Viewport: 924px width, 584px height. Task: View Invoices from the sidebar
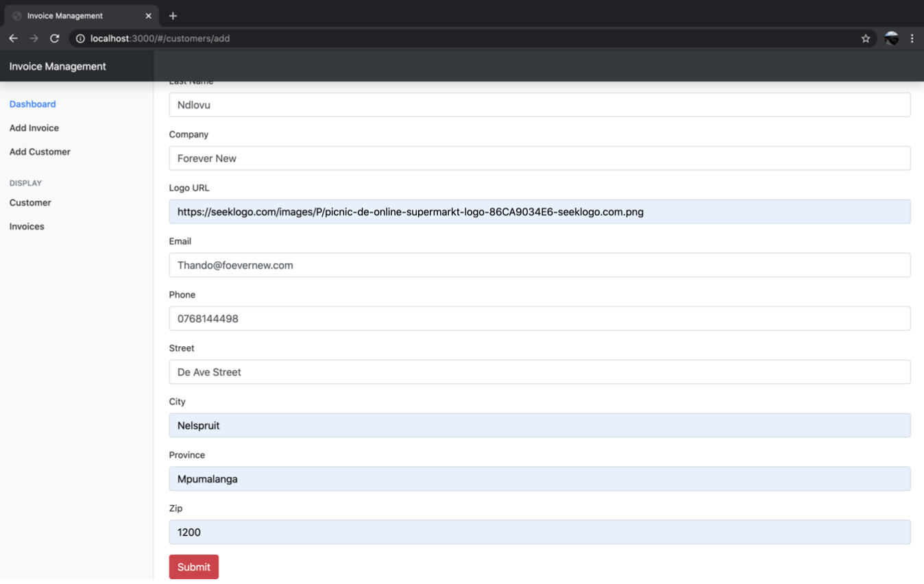(26, 226)
